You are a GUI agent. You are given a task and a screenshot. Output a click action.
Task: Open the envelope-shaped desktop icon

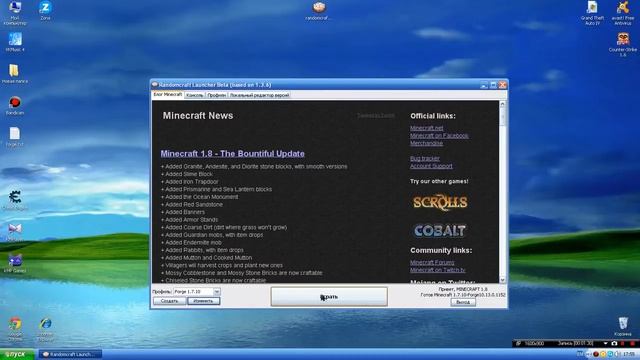[x=15, y=232]
